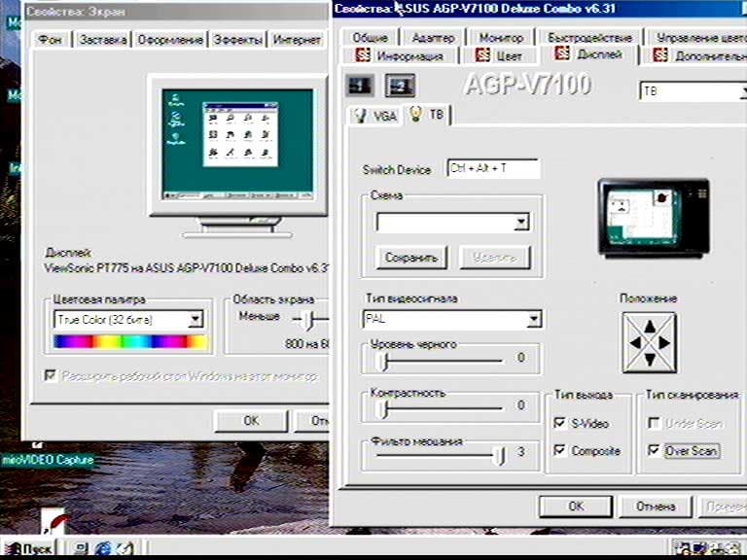
Task: Click the Контрастность slider handle
Action: 382,409
